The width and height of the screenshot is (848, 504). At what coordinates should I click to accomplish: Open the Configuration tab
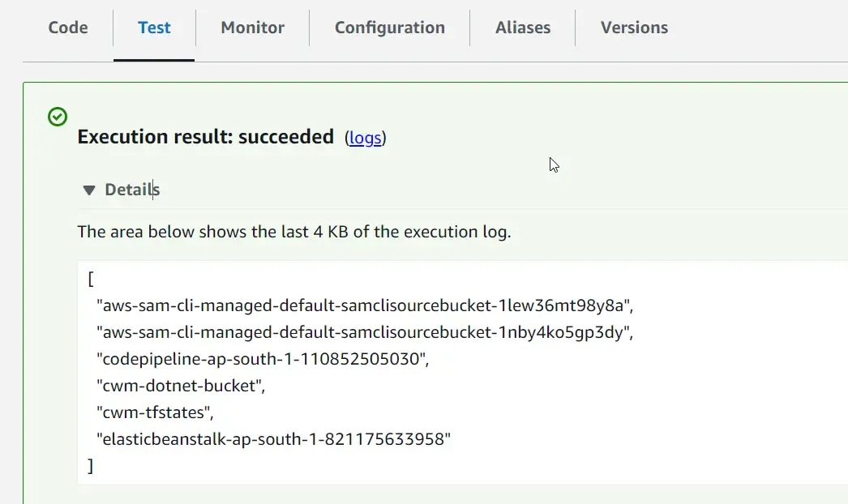pos(389,27)
